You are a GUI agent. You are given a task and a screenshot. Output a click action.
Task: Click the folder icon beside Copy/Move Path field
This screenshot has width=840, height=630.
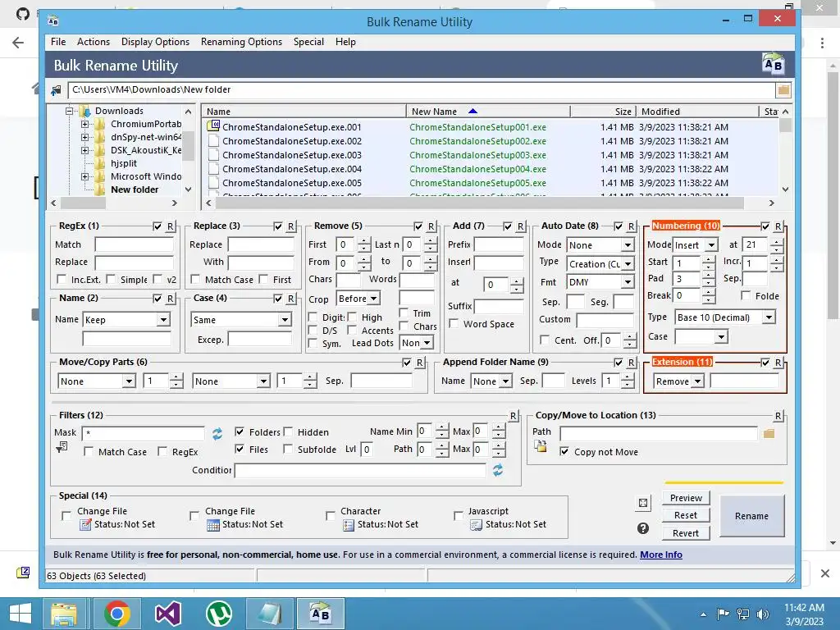tap(769, 433)
